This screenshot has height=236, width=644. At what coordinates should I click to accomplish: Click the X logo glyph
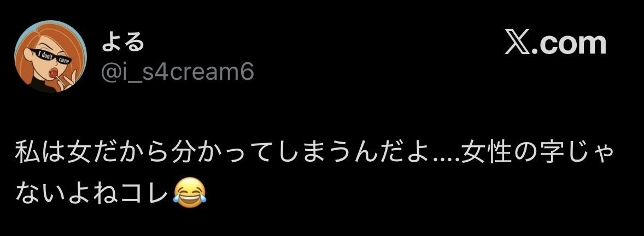pyautogui.click(x=518, y=44)
